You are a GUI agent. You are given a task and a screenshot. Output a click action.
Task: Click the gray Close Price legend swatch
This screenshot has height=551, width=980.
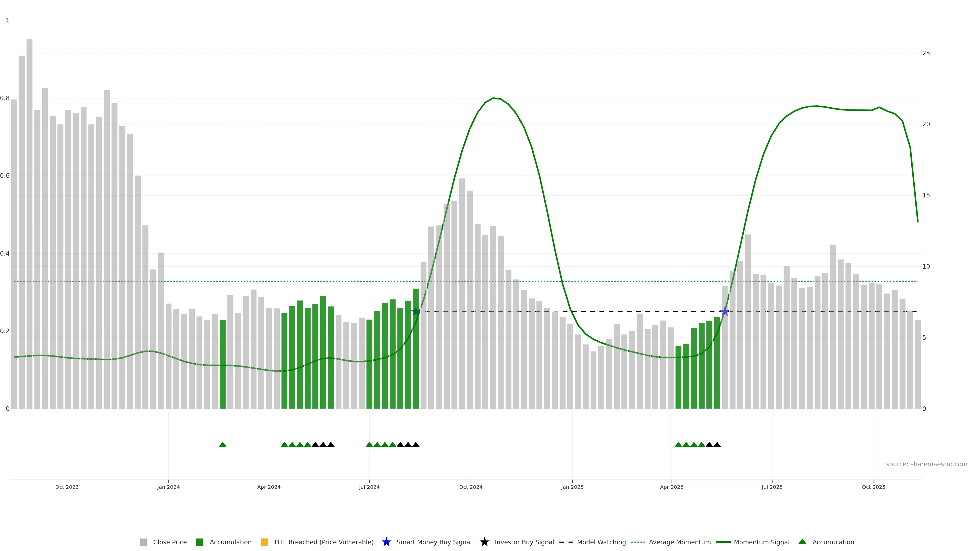(x=143, y=542)
